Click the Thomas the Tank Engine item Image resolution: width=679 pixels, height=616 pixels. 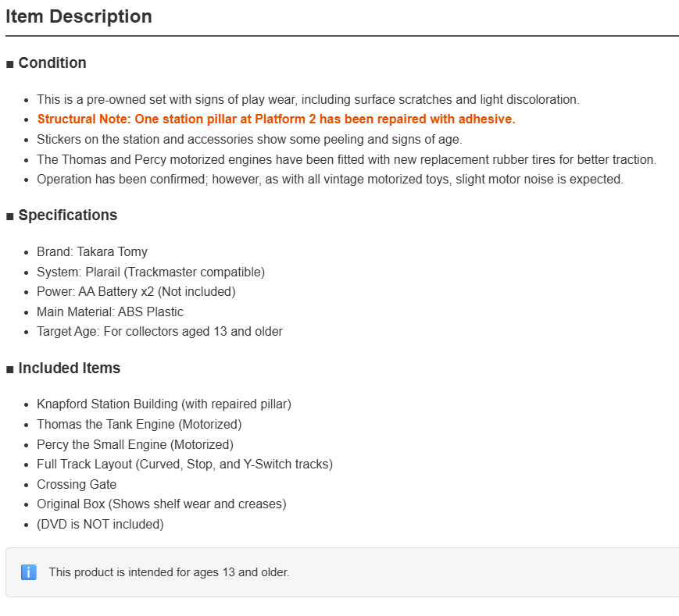(139, 425)
